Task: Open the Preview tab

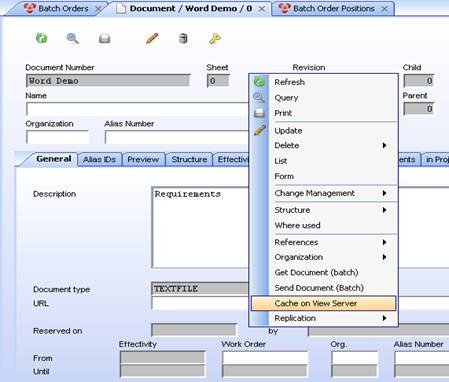Action: (x=143, y=159)
